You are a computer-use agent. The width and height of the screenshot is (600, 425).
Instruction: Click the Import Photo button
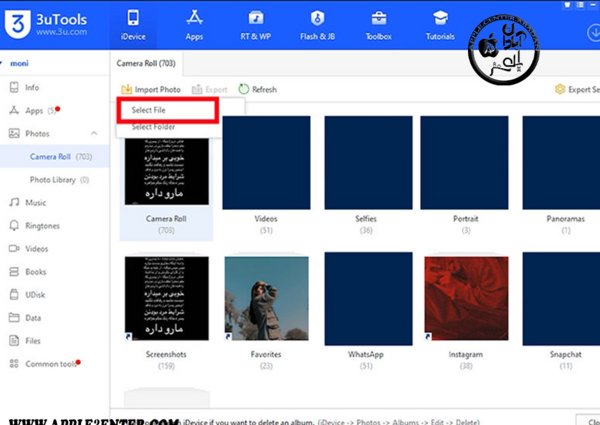[151, 90]
